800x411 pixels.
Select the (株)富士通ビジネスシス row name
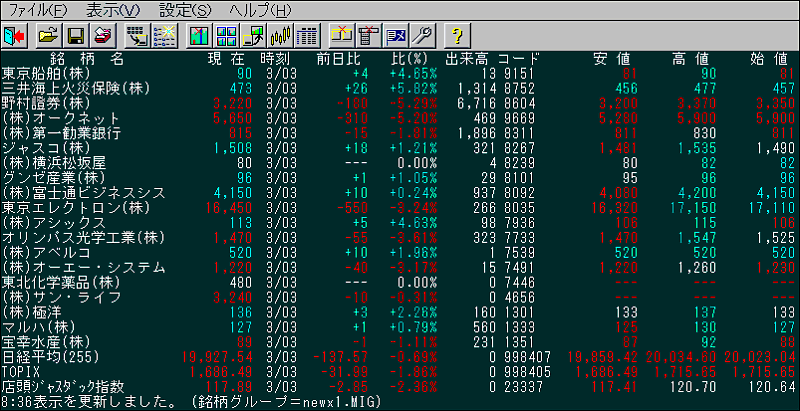tap(84, 193)
